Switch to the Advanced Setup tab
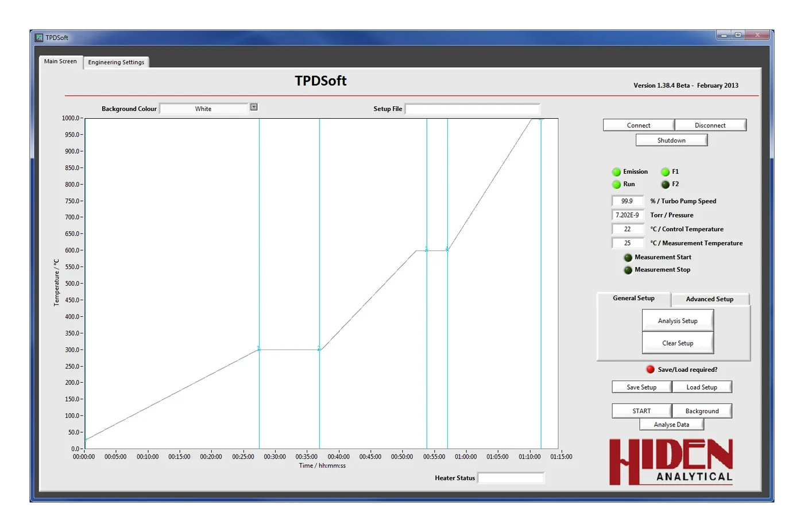The image size is (804, 532). [x=709, y=299]
